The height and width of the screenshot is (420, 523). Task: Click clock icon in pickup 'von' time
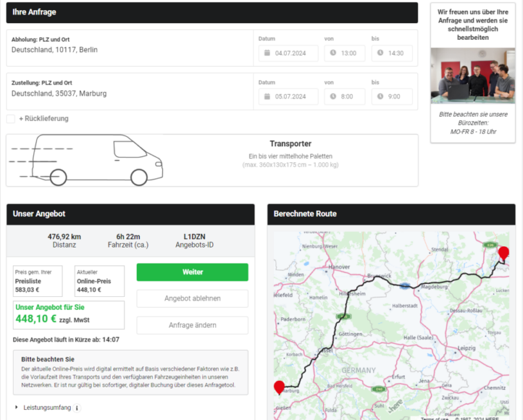tap(333, 53)
